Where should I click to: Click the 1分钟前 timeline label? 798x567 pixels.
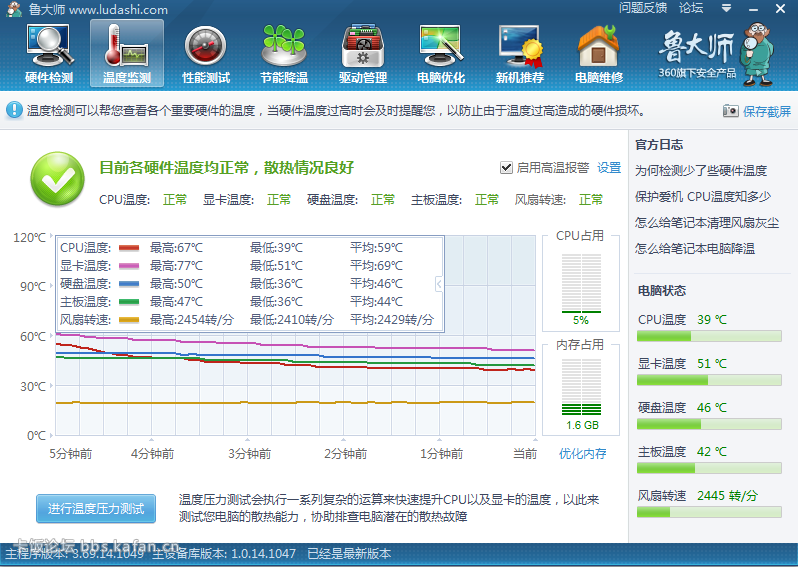point(441,453)
